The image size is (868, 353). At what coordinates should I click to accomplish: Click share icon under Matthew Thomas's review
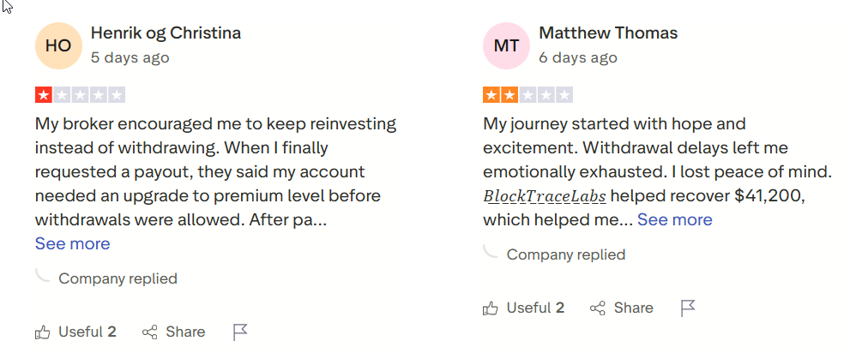[598, 308]
